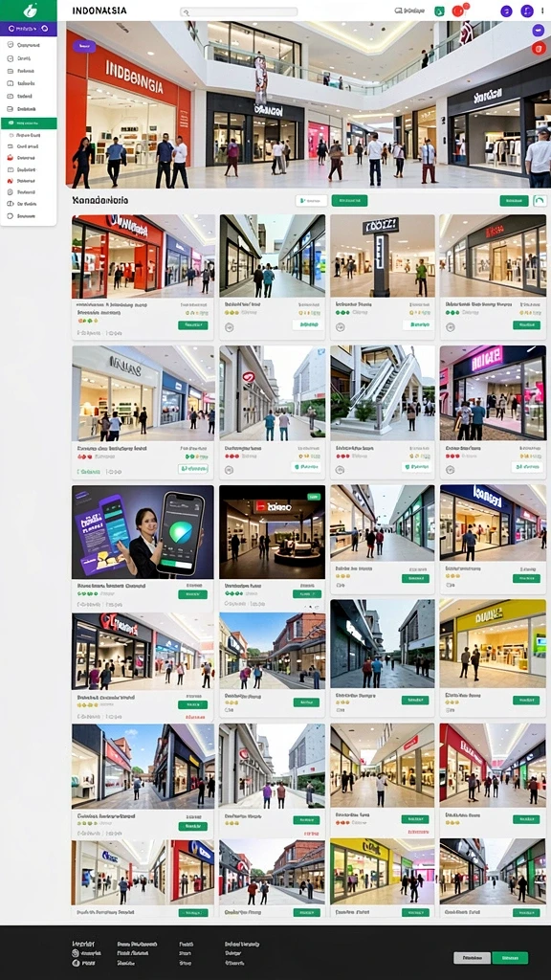
Task: Click the red round button over the hero image
Action: (x=539, y=48)
